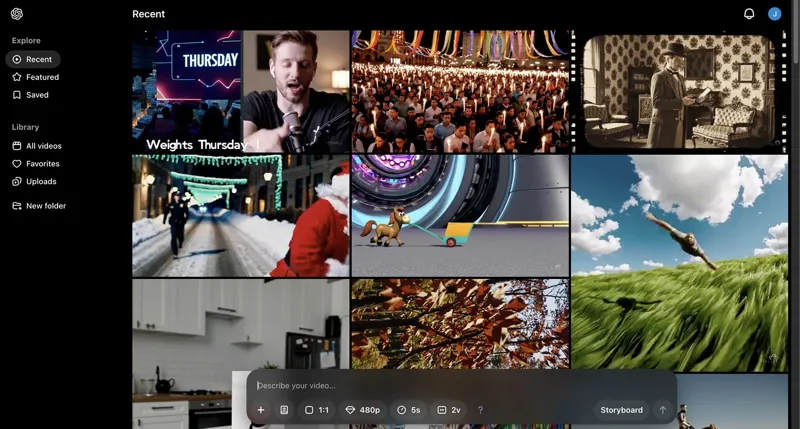Open the presets document icon
800x429 pixels.
[284, 410]
